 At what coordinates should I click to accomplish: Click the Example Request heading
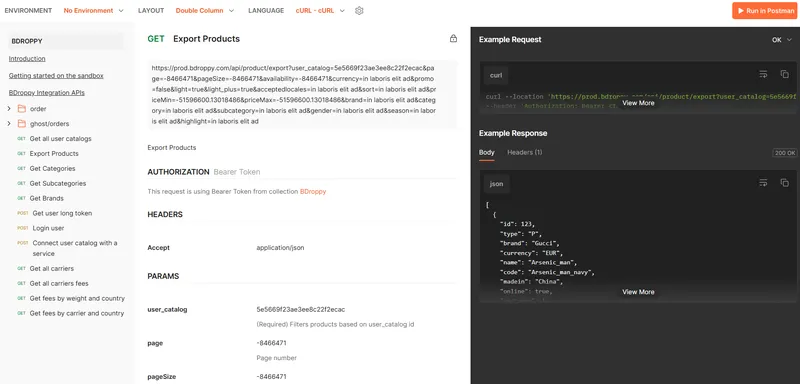[x=510, y=39]
